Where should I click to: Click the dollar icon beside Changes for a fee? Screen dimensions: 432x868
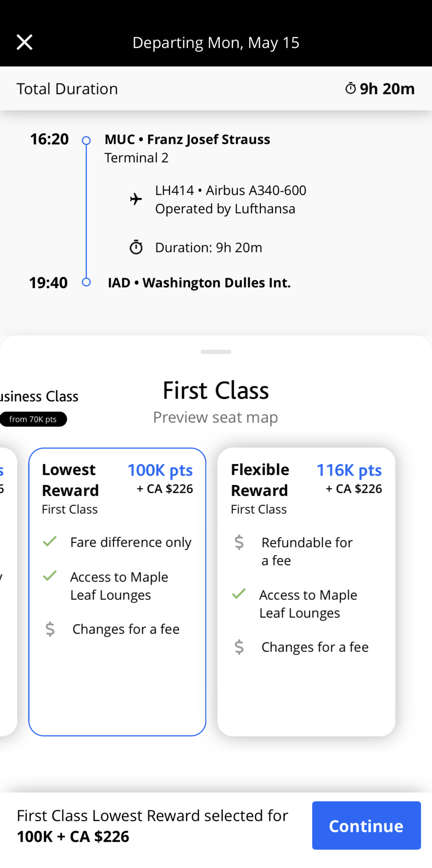(x=50, y=629)
